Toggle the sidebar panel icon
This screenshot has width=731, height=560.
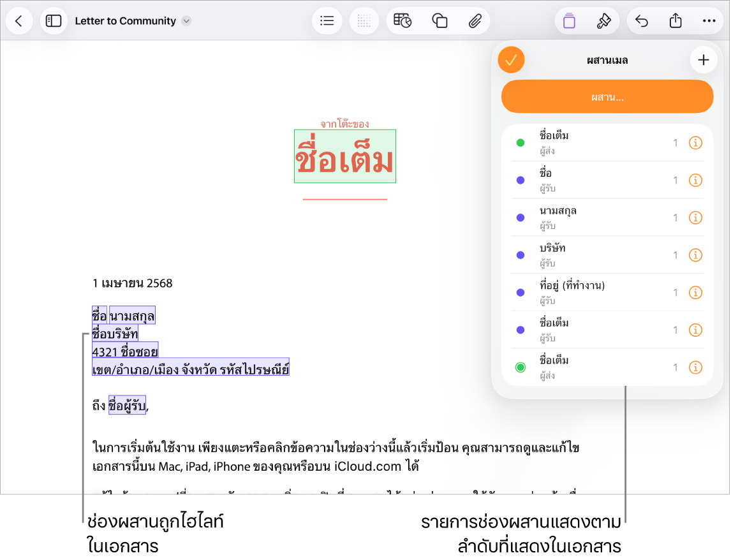click(54, 21)
